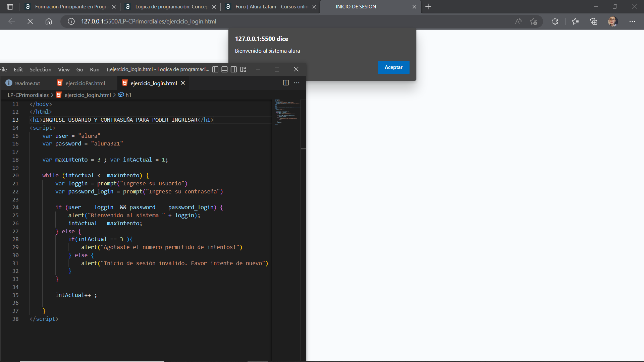Click the 'while' keyword on line 20
644x362 pixels.
50,176
